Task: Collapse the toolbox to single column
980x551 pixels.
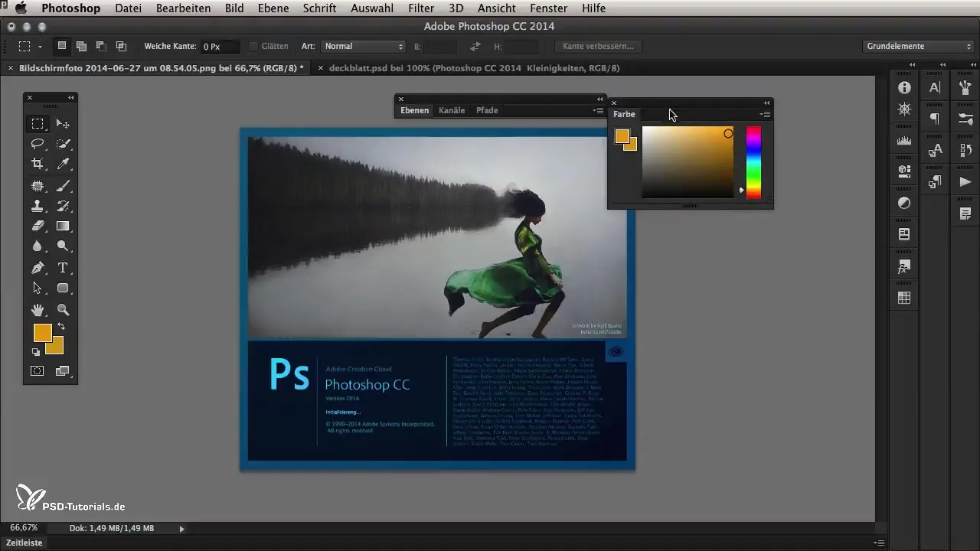Action: pyautogui.click(x=70, y=97)
